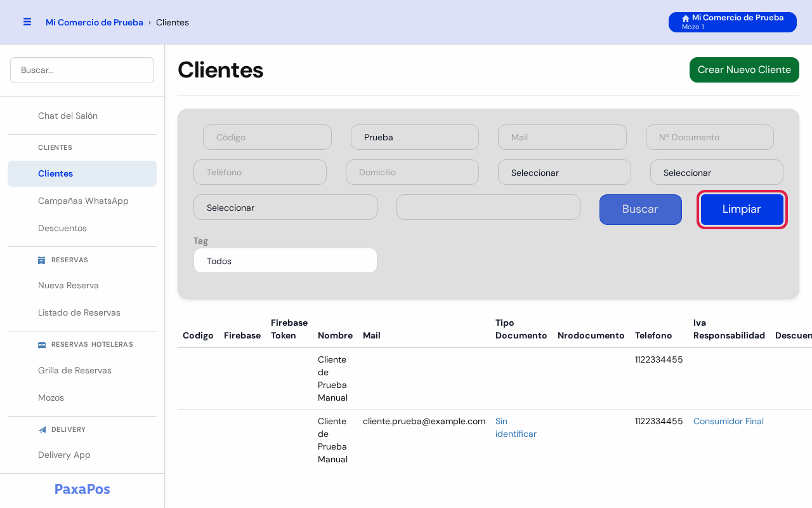Follow the Sin identificar link

click(516, 427)
